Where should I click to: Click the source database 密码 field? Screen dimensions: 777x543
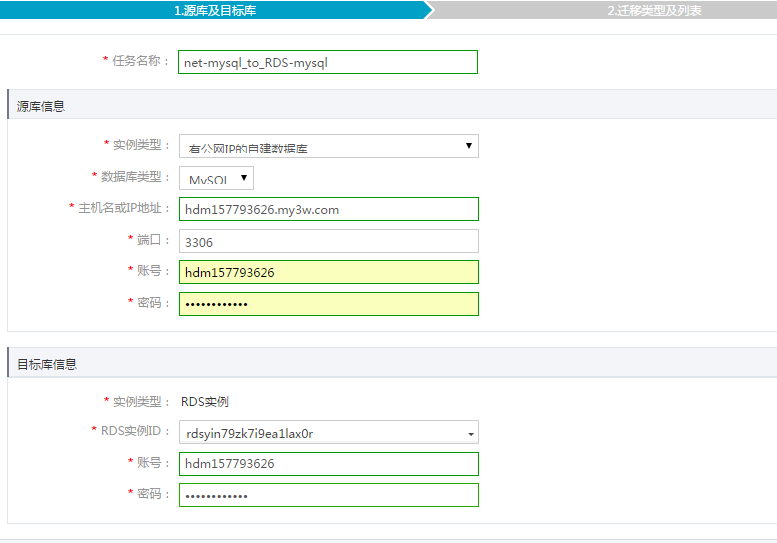click(x=328, y=303)
